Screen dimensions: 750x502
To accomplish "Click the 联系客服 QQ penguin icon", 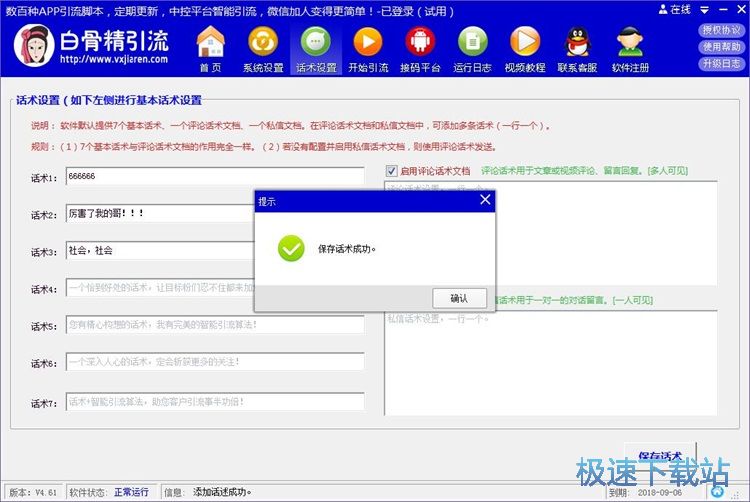I will [x=577, y=50].
